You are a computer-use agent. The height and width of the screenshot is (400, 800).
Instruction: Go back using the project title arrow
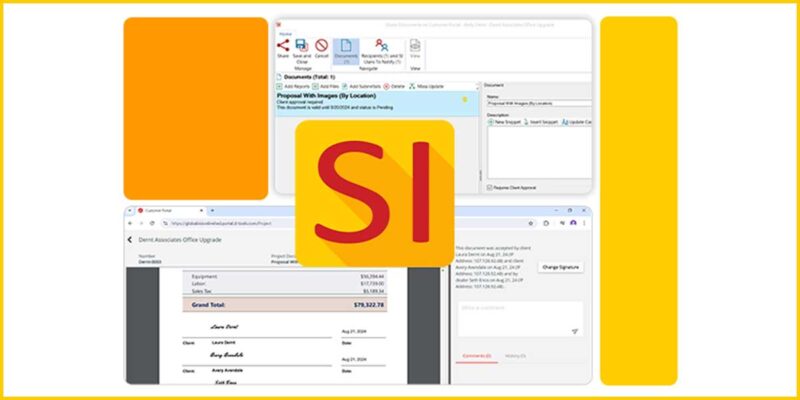click(130, 240)
